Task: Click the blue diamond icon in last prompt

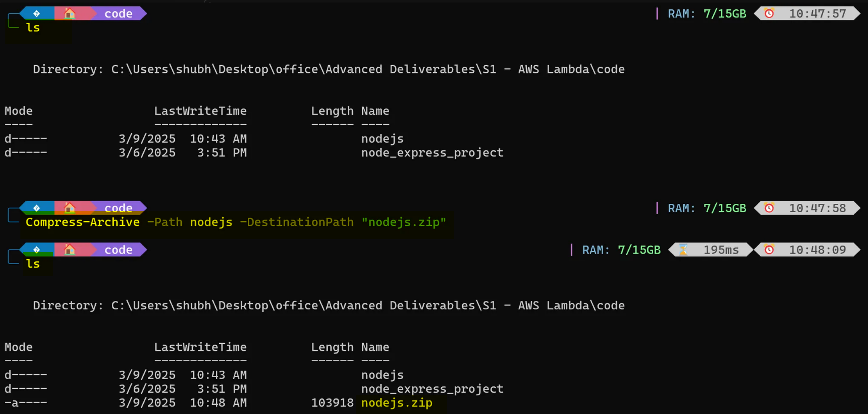Action: [37, 250]
